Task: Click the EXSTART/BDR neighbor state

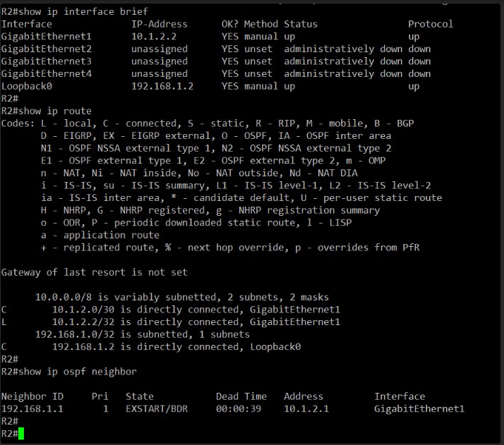Action: [157, 409]
